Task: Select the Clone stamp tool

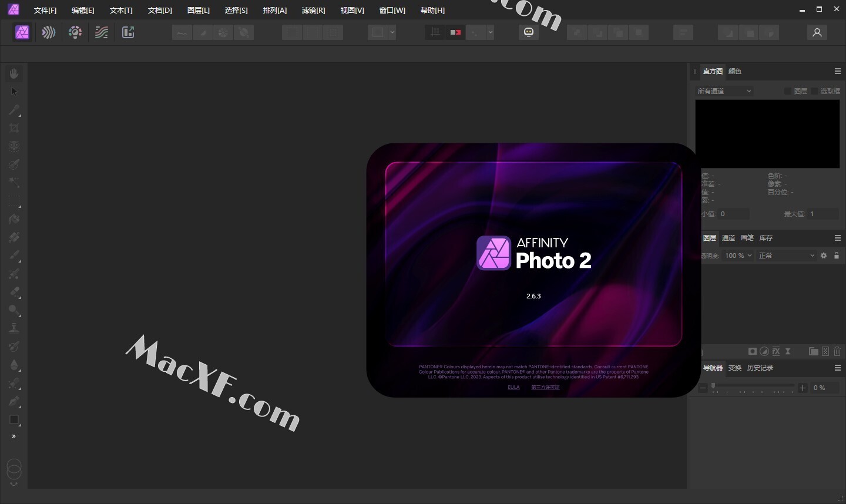Action: pos(14,328)
